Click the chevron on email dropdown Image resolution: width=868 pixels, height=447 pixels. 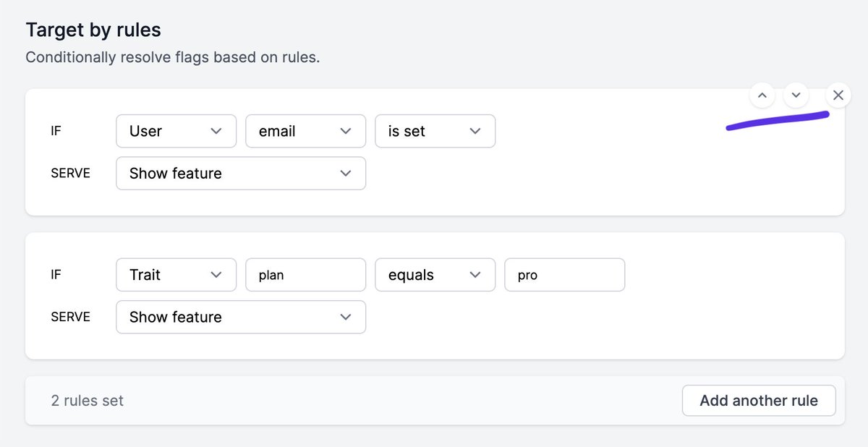pos(346,131)
